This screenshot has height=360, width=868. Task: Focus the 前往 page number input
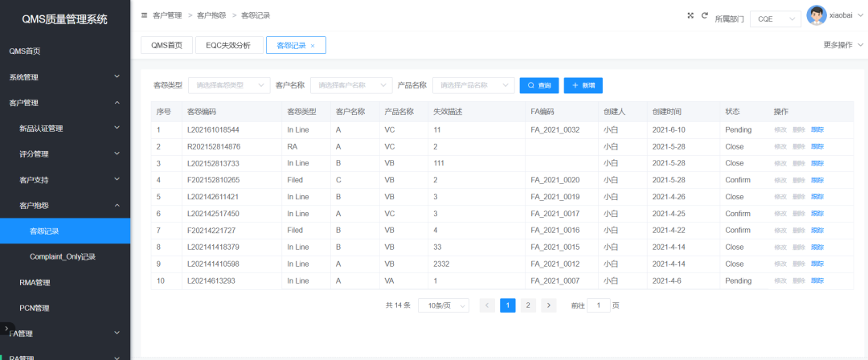coord(599,305)
